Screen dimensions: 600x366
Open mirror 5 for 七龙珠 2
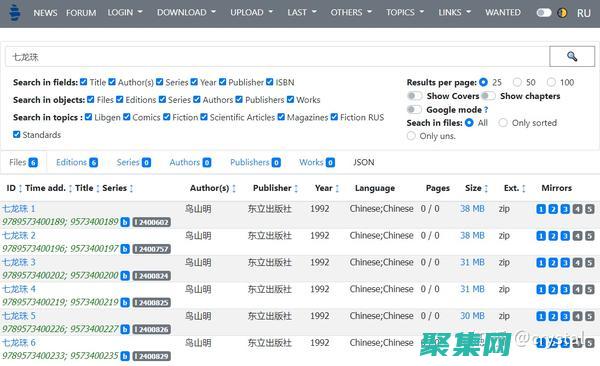590,236
